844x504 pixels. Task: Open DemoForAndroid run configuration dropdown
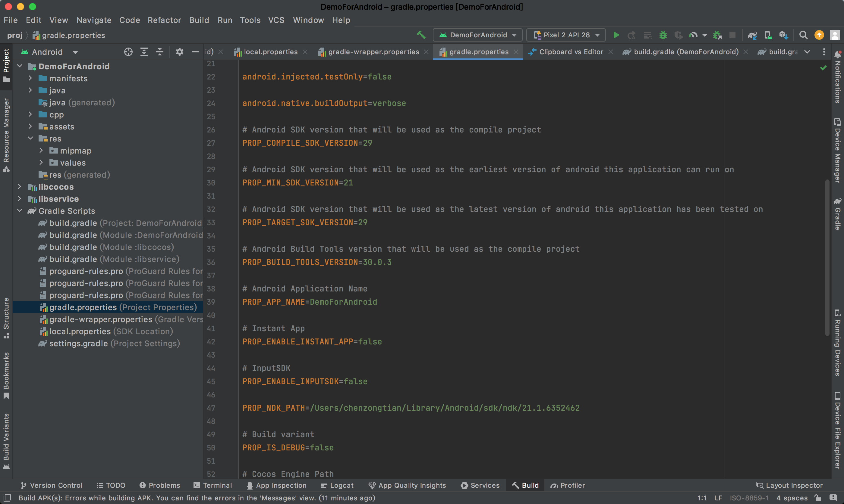coord(477,35)
